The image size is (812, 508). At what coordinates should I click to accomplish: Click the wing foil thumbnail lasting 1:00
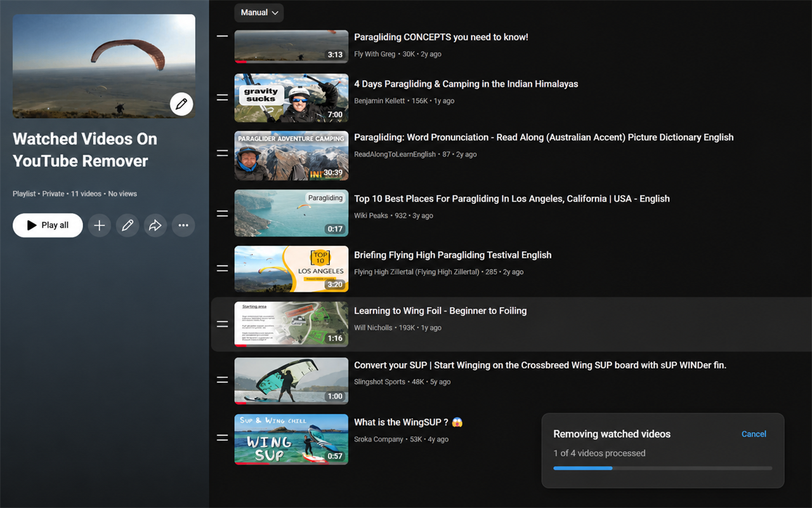pyautogui.click(x=291, y=381)
